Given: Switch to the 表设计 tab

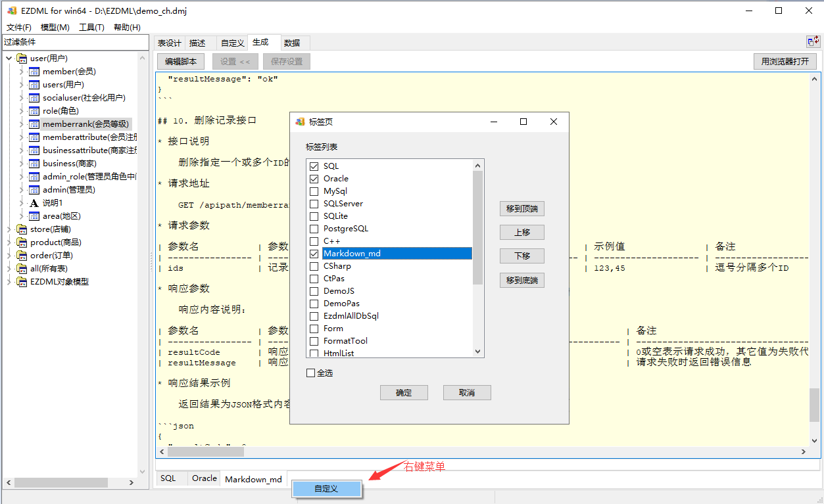Looking at the screenshot, I should [x=170, y=43].
